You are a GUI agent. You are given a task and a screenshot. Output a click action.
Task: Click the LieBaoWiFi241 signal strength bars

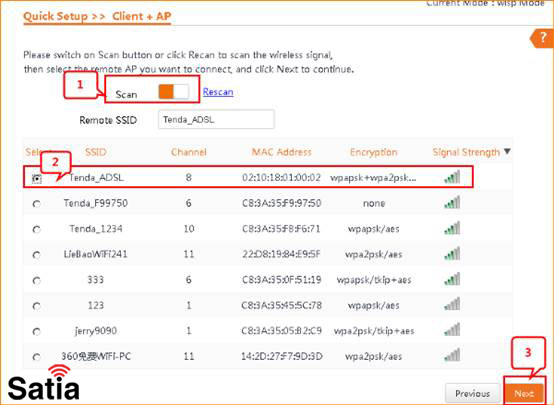click(452, 253)
